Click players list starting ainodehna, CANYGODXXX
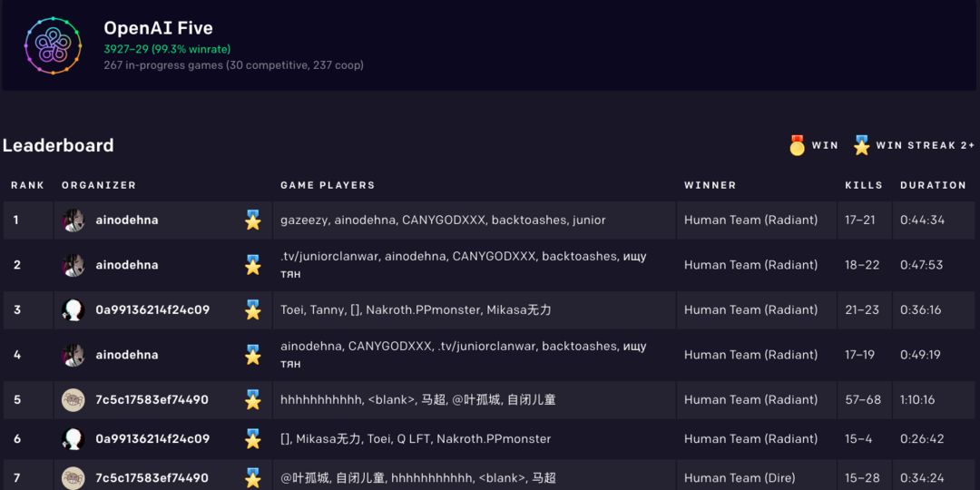Viewport: 980px width, 490px height. [463, 355]
